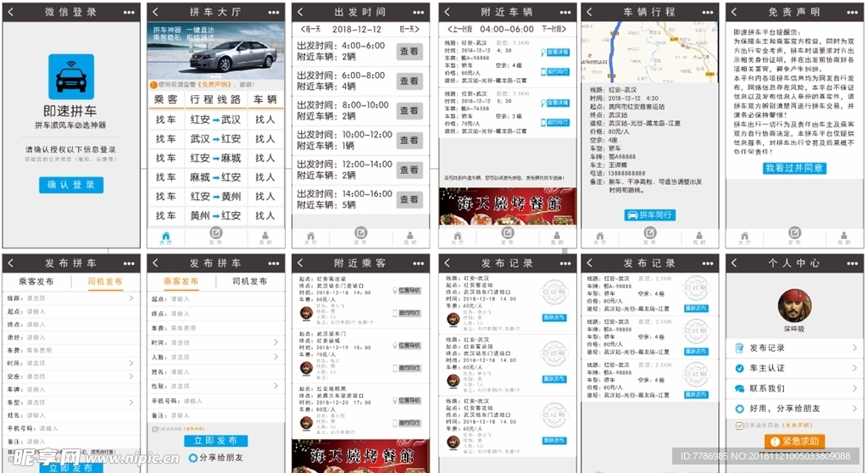Tap first passenger's avatar in 附近乘客 list
This screenshot has height=473, width=868.
pyautogui.click(x=306, y=314)
